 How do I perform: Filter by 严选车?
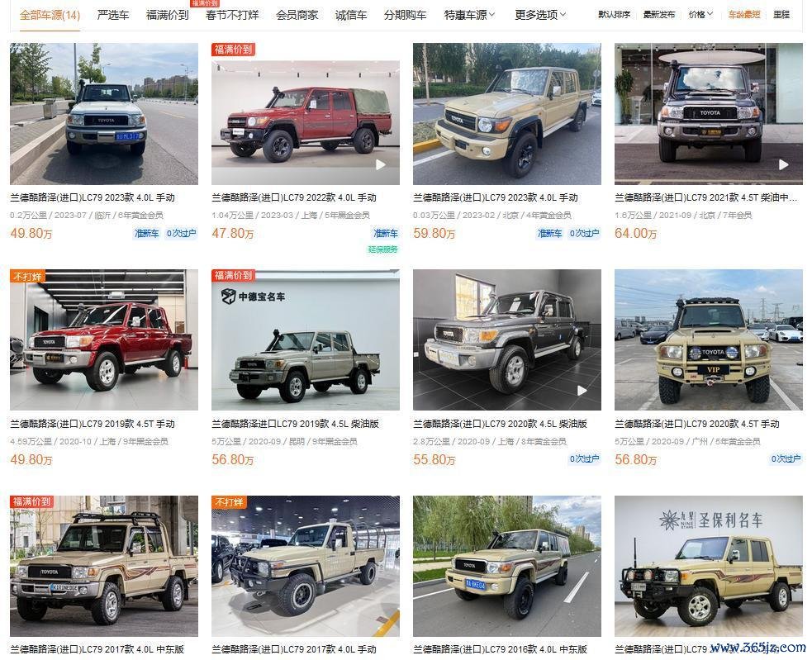113,15
